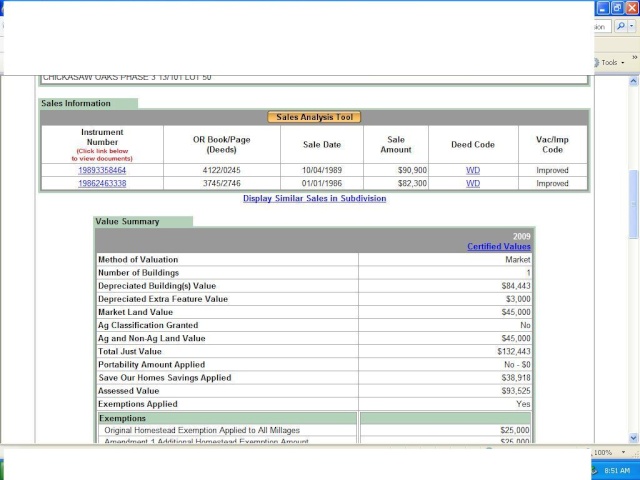
Task: Click the Portability Amount Applied label
Action: pyautogui.click(x=151, y=364)
